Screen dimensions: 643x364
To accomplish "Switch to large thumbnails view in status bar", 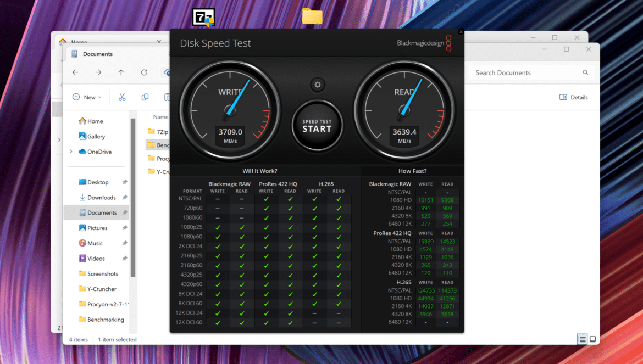I will point(592,339).
